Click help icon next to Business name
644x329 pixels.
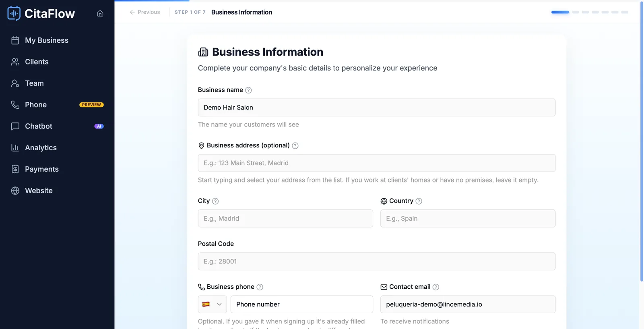point(248,90)
